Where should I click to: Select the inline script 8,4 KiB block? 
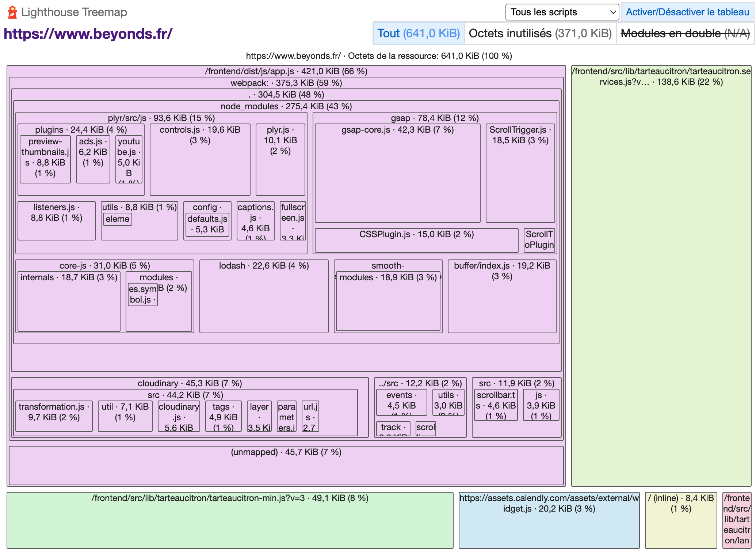680,519
